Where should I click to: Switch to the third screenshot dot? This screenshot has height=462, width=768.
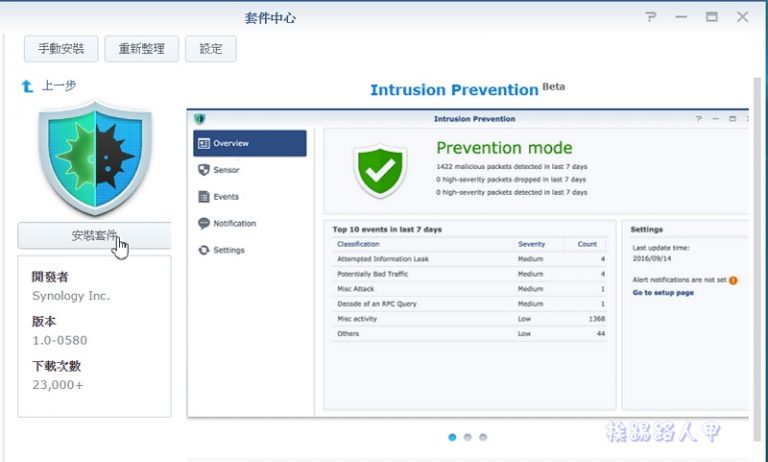pos(483,437)
